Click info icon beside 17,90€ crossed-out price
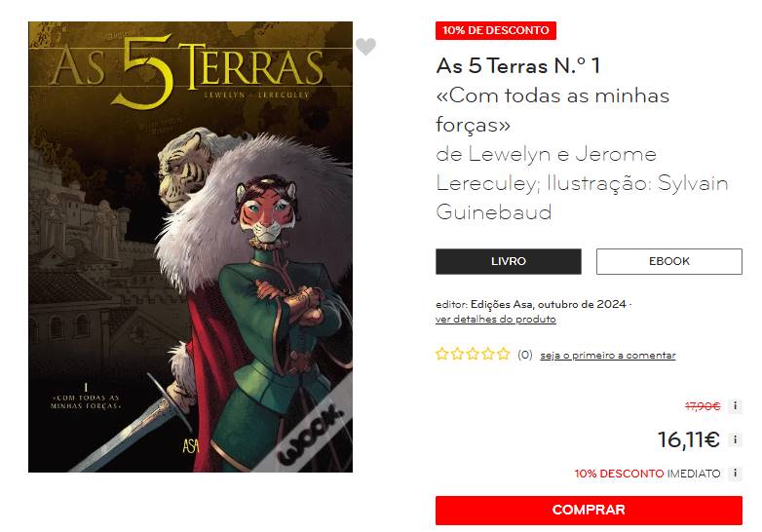The height and width of the screenshot is (532, 762). [736, 405]
